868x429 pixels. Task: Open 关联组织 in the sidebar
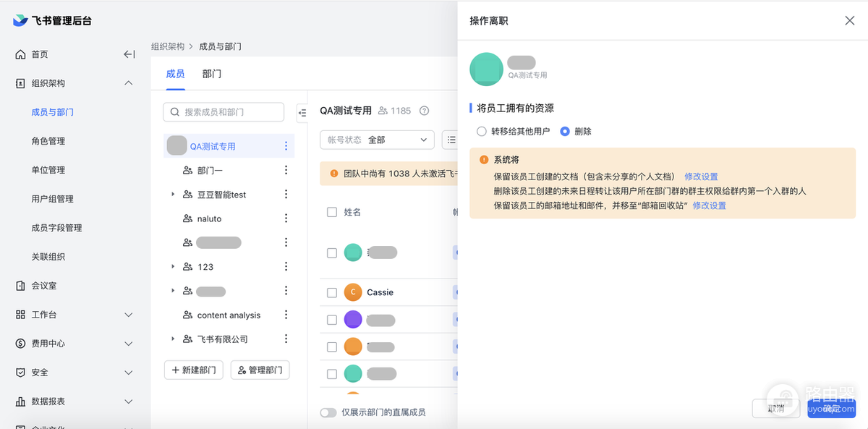(48, 257)
